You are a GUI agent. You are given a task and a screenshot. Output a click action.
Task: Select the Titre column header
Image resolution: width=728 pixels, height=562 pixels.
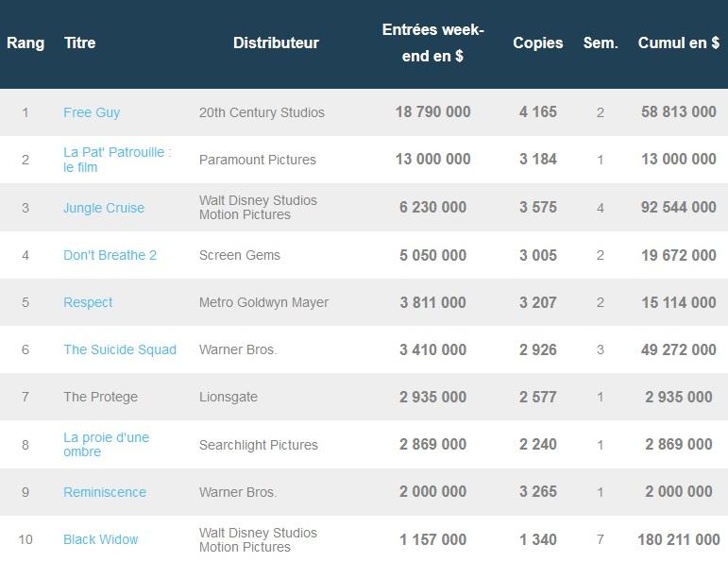[80, 43]
